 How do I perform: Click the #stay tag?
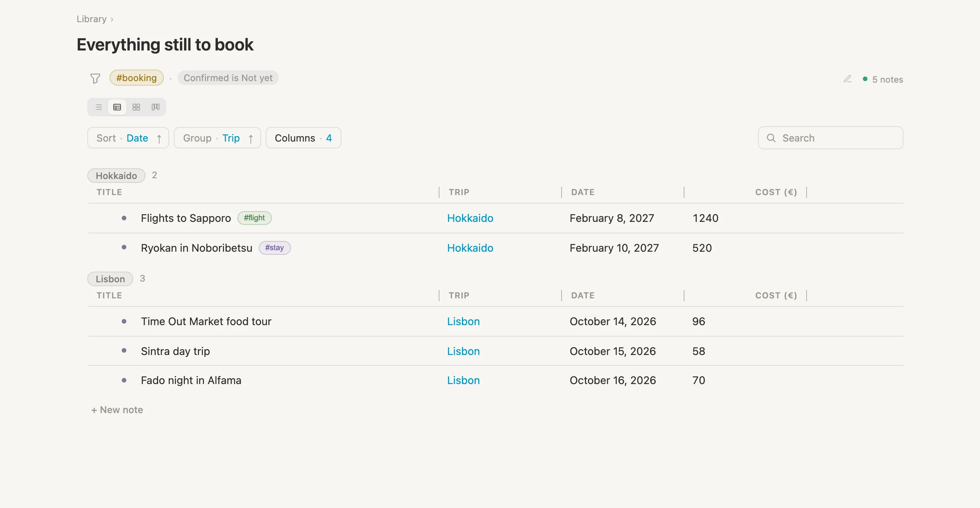(x=274, y=247)
